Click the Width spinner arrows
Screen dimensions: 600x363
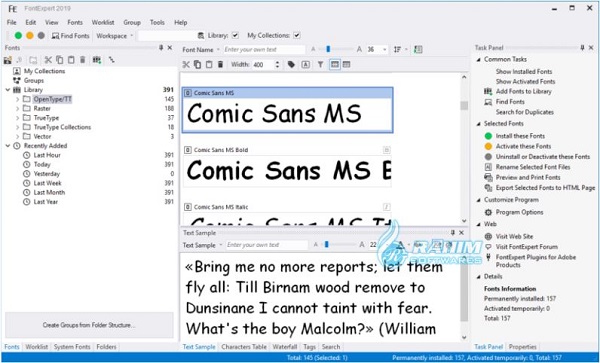click(x=277, y=65)
